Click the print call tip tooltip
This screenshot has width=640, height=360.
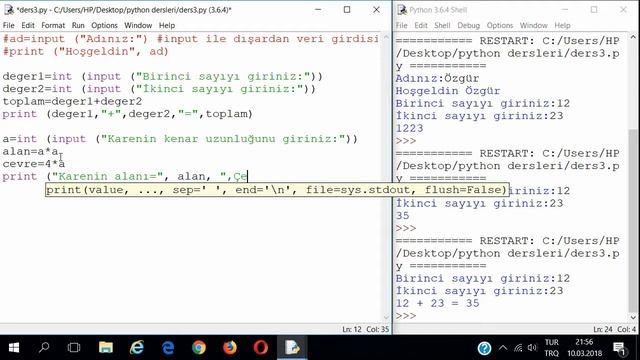point(277,190)
